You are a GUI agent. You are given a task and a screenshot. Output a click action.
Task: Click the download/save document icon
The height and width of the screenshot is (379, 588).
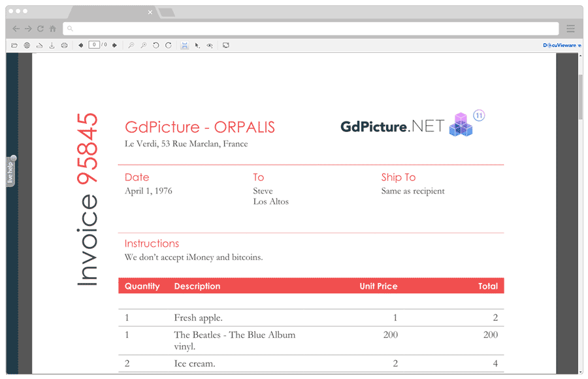click(52, 45)
